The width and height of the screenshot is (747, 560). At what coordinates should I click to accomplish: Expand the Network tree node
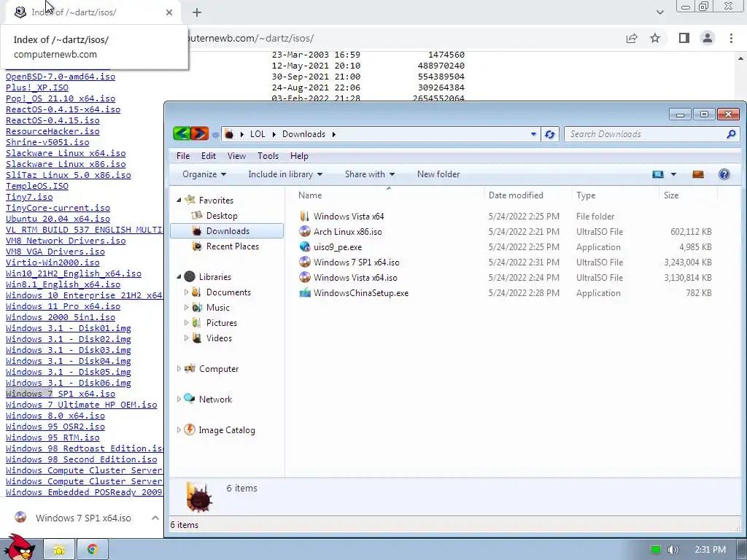179,399
